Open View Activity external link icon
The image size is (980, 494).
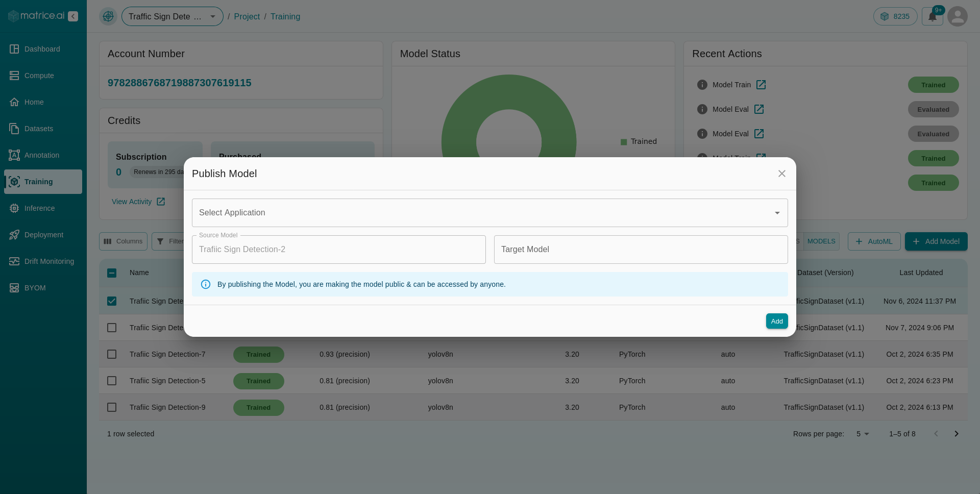161,202
